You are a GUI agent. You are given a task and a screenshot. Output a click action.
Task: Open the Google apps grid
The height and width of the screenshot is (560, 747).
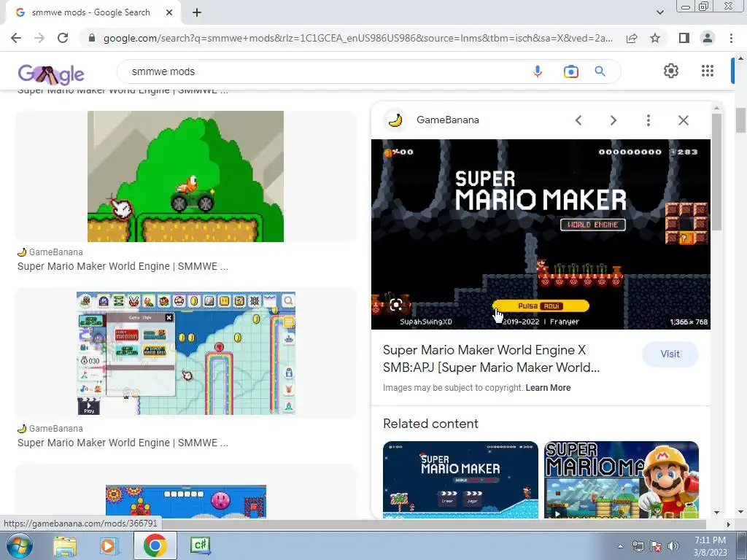pos(708,71)
